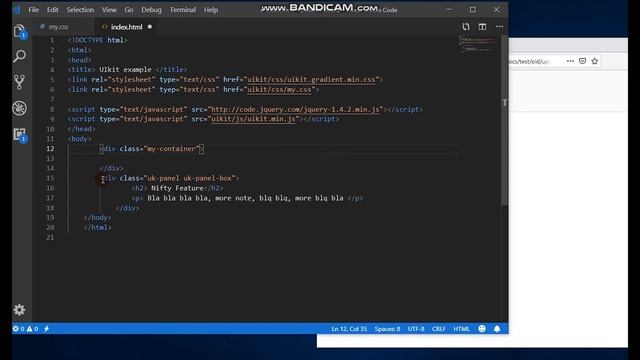Image resolution: width=640 pixels, height=360 pixels.
Task: Click the browser address bar URL
Action: pos(529,61)
